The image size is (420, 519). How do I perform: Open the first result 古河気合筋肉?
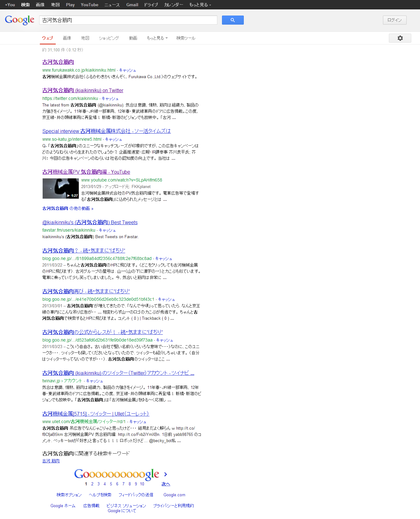pos(58,62)
